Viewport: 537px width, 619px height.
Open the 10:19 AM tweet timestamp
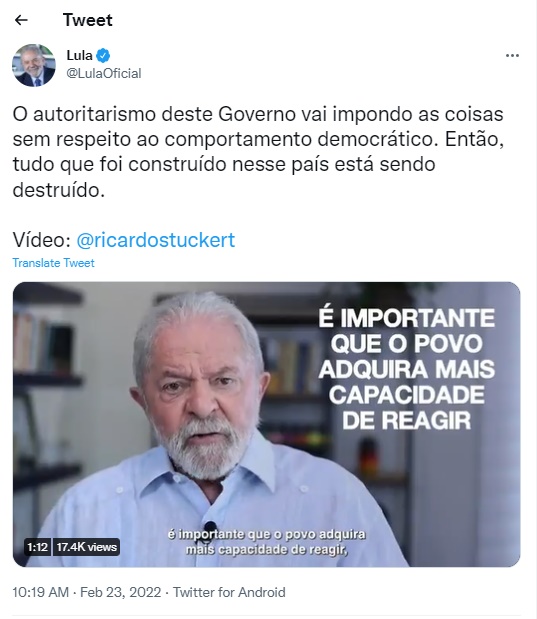click(x=41, y=593)
